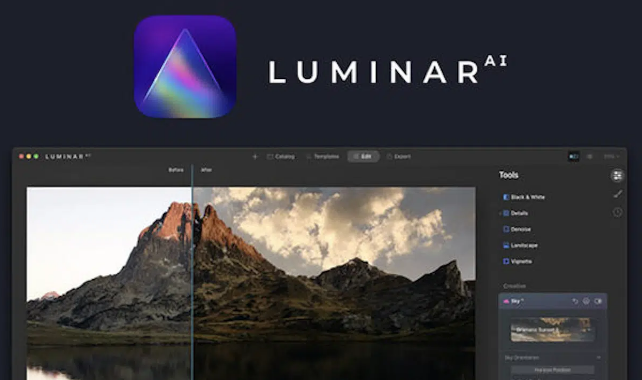The height and width of the screenshot is (380, 642).
Task: Open the Catalog tab
Action: (x=281, y=156)
